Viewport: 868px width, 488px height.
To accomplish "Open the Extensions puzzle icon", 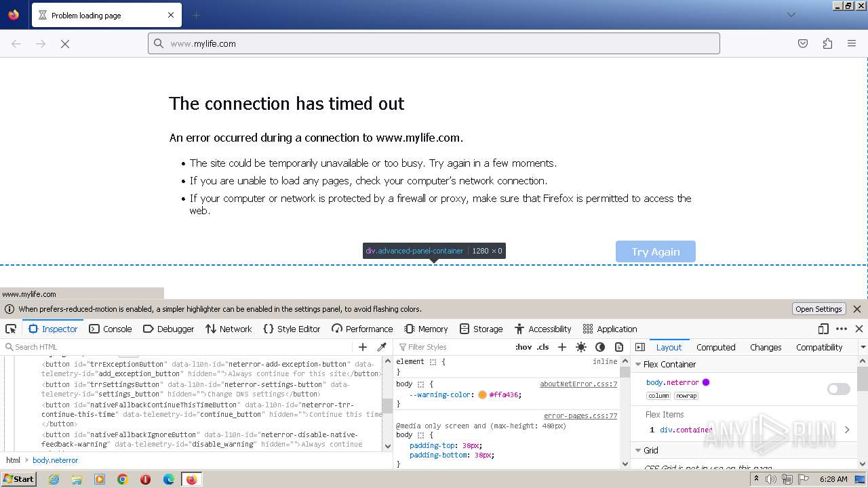I will pos(827,43).
